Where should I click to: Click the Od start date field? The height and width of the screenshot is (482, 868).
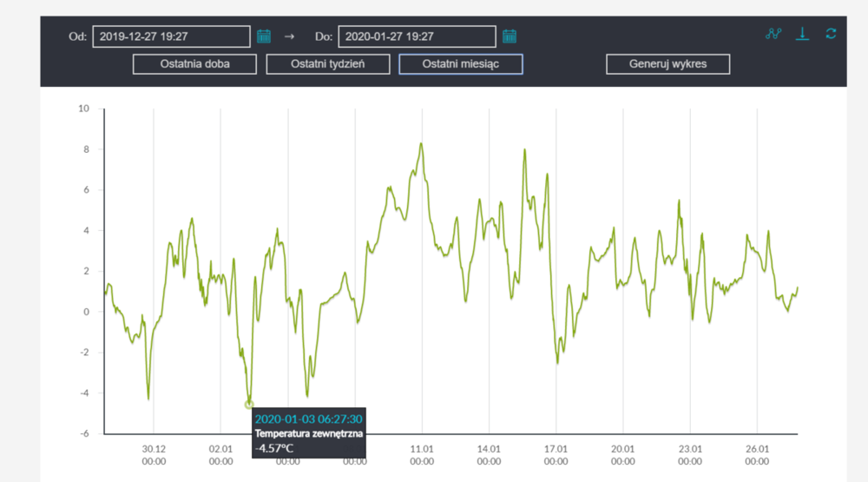click(x=171, y=36)
